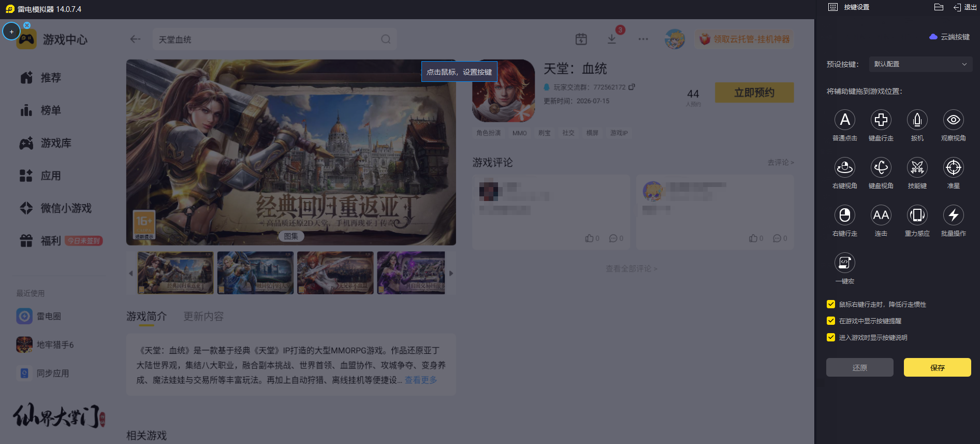This screenshot has height=444, width=980.
Task: Open the 游戏库 game library section
Action: [46, 143]
